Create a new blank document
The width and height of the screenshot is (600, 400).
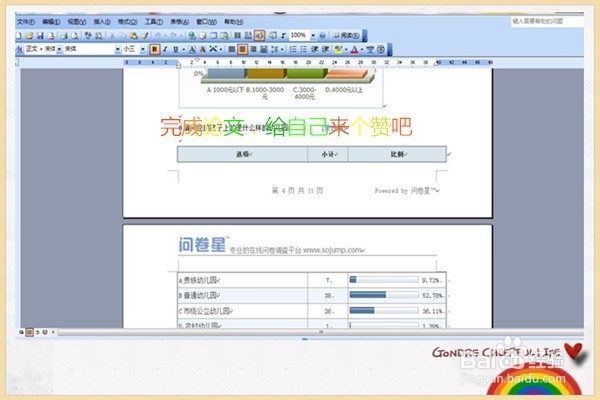(18, 36)
